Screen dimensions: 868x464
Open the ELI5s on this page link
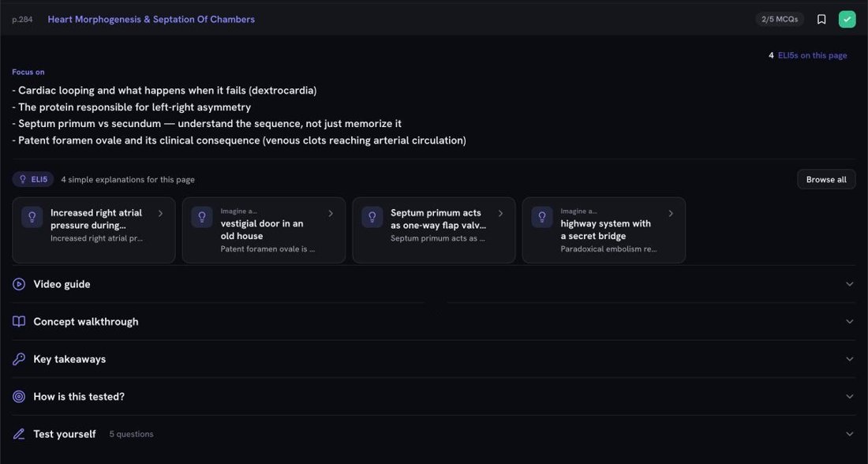pyautogui.click(x=812, y=55)
